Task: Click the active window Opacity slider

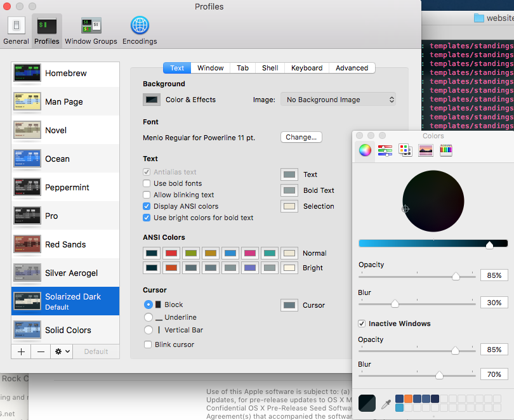Action: (x=417, y=277)
